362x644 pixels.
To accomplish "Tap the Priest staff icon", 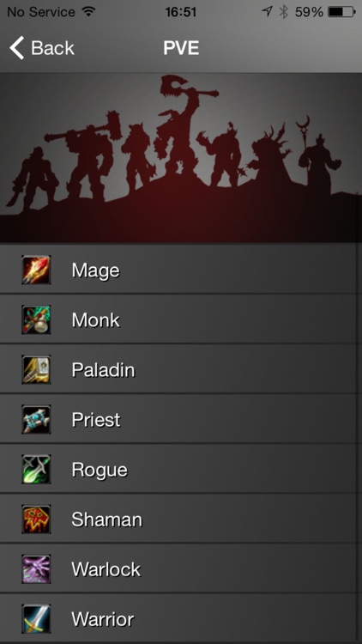I will click(x=36, y=419).
